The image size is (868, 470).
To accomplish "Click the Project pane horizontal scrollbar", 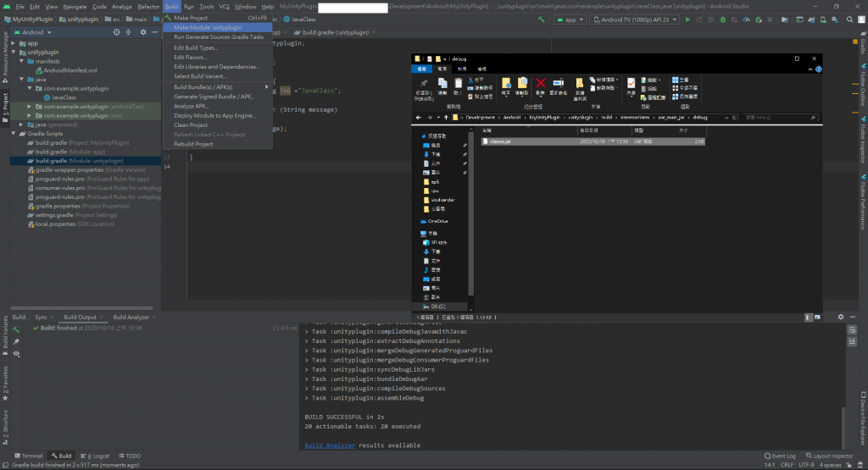I will pyautogui.click(x=81, y=308).
